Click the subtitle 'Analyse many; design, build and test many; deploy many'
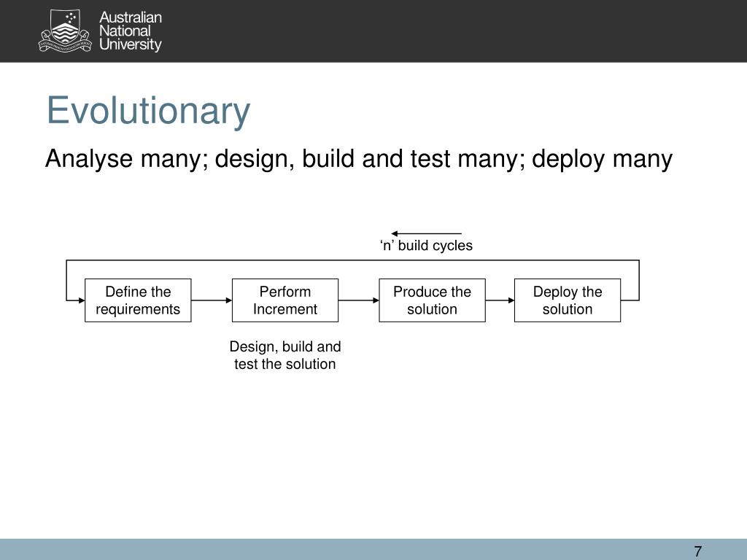 (x=358, y=159)
